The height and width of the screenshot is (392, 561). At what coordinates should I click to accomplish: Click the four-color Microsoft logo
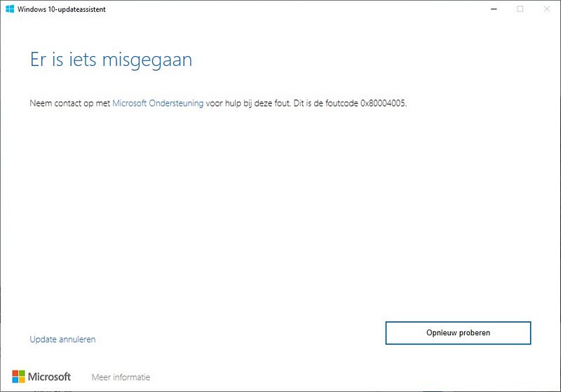tap(18, 377)
